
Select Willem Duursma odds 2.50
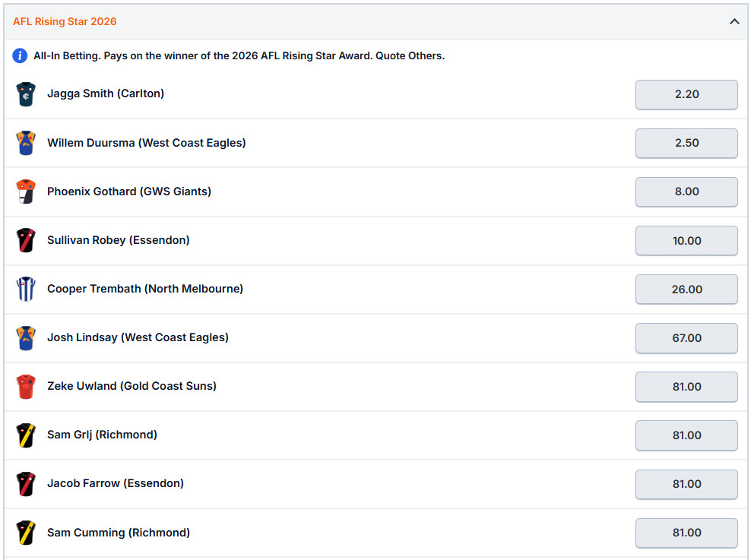[x=686, y=143]
